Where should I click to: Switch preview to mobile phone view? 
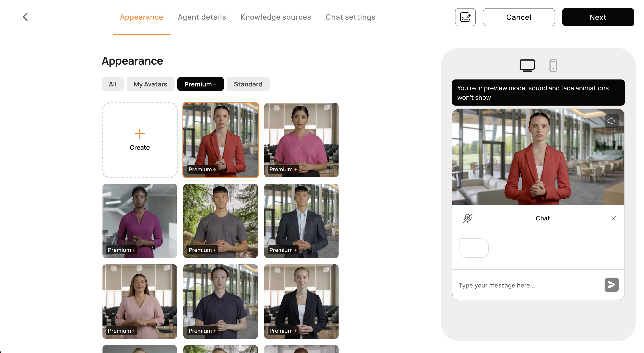[x=553, y=66]
